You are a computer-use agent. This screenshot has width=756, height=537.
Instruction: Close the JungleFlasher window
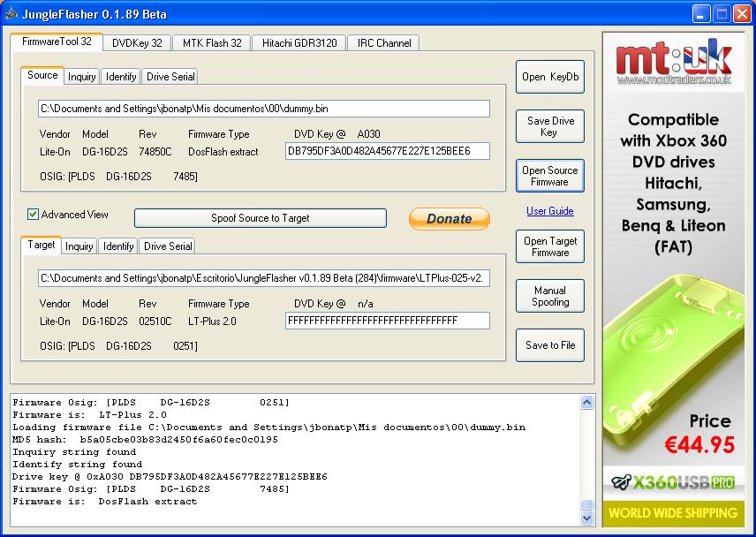(742, 14)
